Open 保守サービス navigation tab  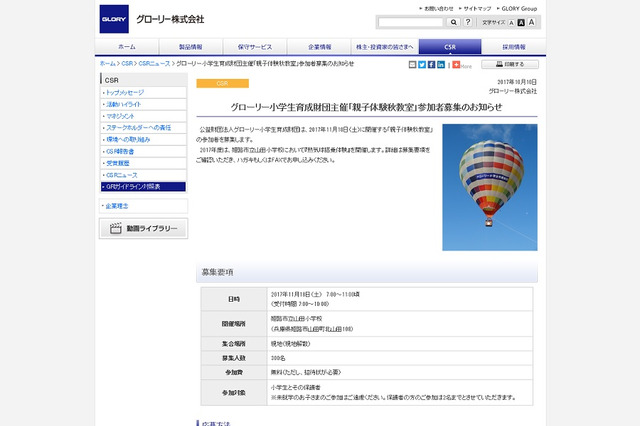point(255,47)
